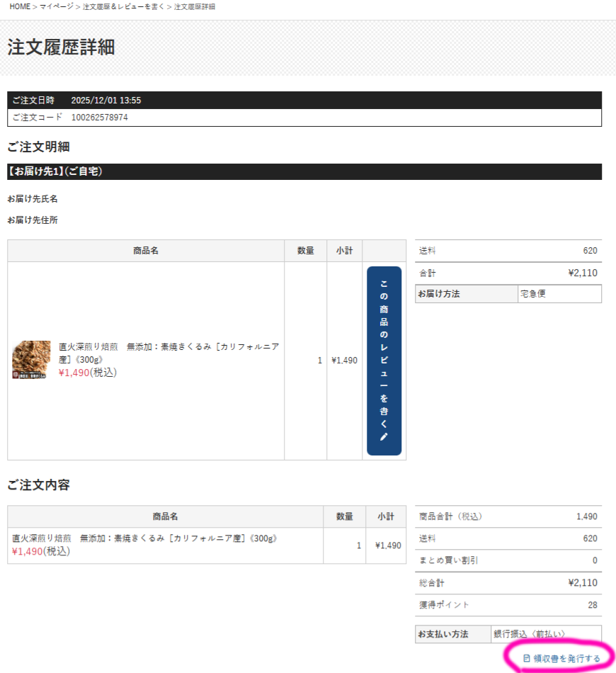Issue a receipt via 領収書を発行する

tap(566, 659)
